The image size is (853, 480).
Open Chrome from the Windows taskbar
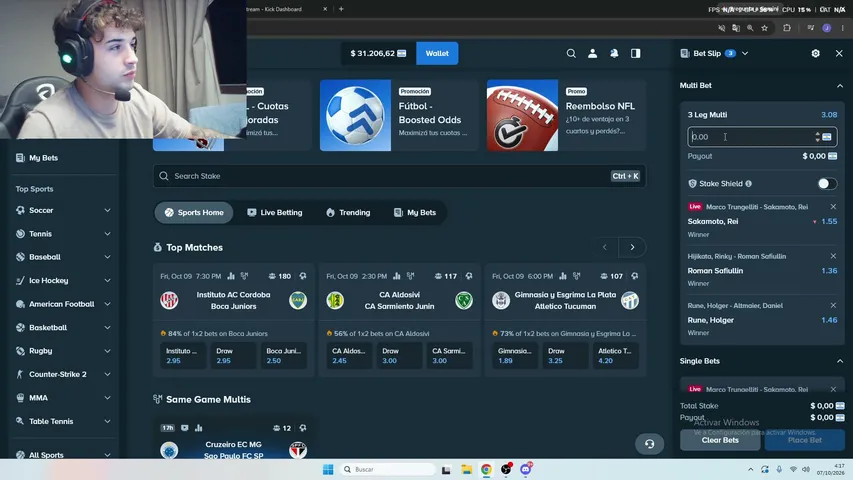point(486,469)
